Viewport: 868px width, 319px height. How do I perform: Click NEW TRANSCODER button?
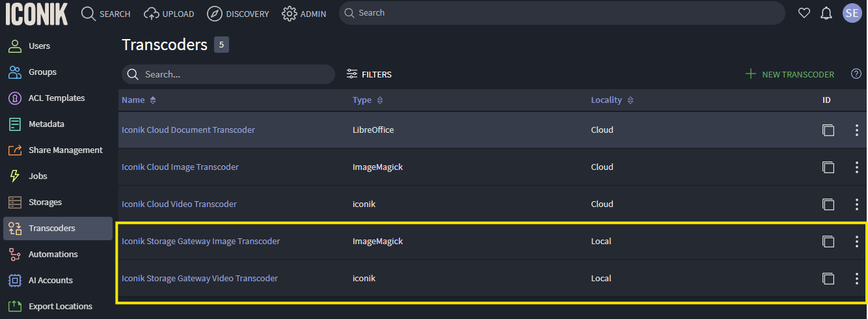click(x=789, y=74)
